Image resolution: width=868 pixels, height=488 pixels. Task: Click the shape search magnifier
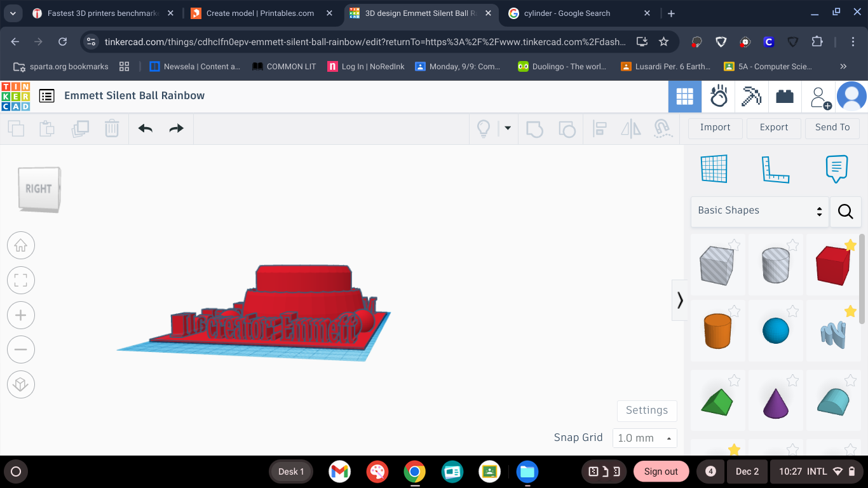click(845, 212)
